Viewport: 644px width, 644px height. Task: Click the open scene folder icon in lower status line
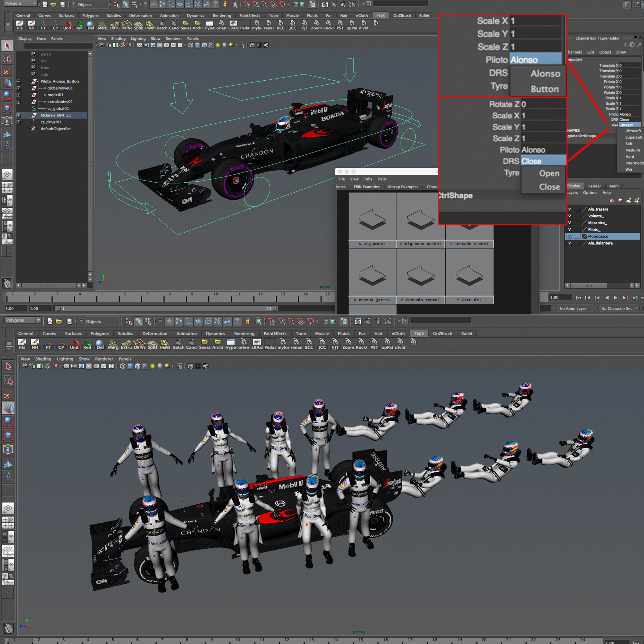pos(59,321)
